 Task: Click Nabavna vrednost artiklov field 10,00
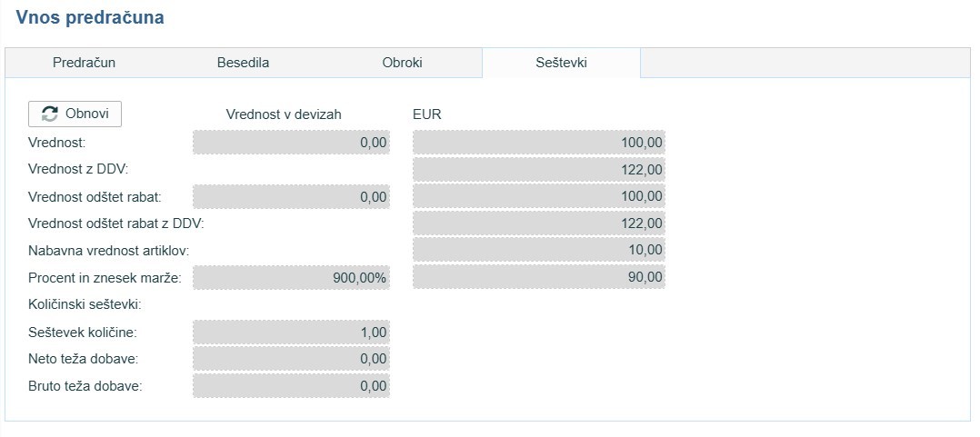(538, 249)
